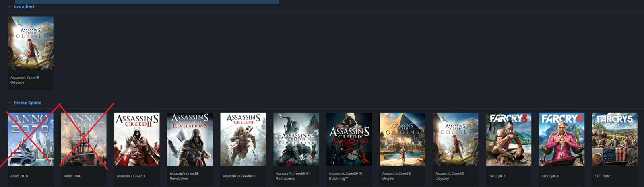Screen dimensions: 644x187
Task: Open the Assassin's Creed III cover
Action: click(243, 139)
